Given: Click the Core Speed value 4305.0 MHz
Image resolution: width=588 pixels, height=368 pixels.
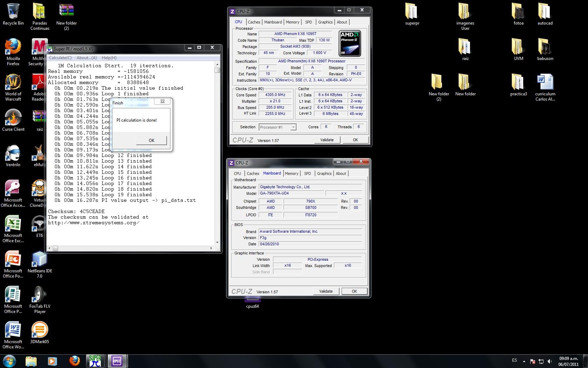Looking at the screenshot, I should coord(275,95).
